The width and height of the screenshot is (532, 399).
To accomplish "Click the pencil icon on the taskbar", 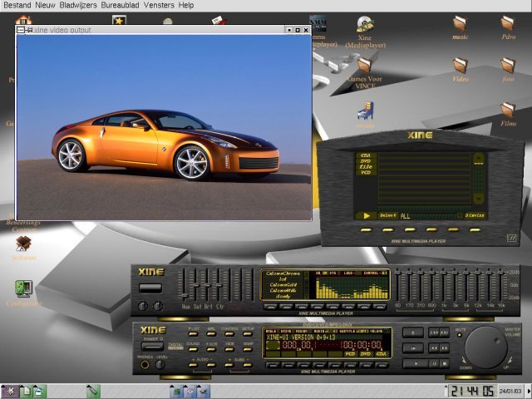I will tap(92, 392).
